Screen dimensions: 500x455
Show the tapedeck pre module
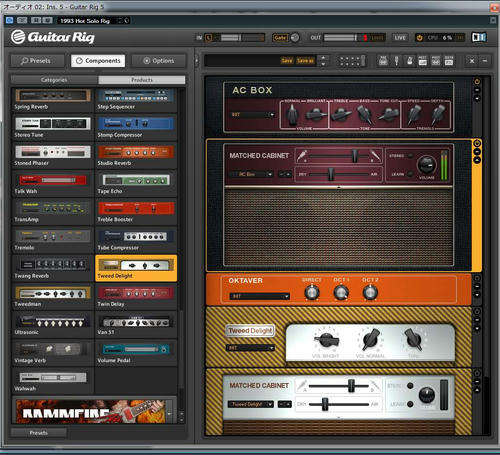coord(383,61)
